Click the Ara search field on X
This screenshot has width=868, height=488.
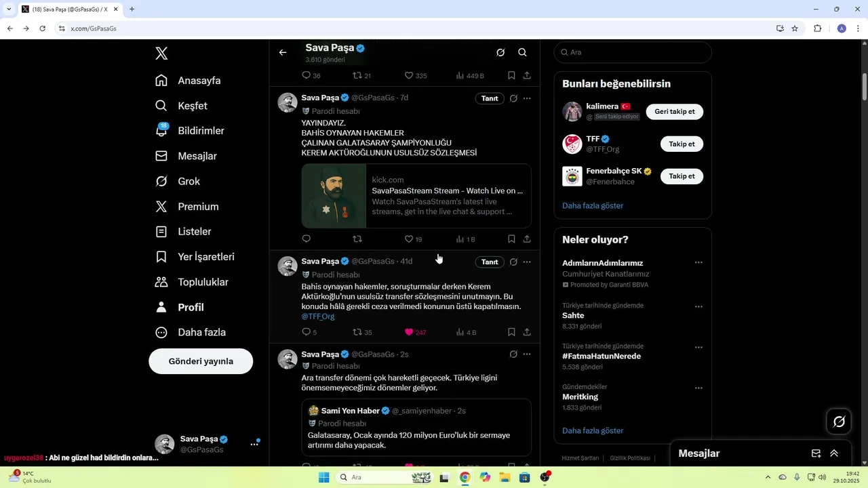tap(633, 52)
